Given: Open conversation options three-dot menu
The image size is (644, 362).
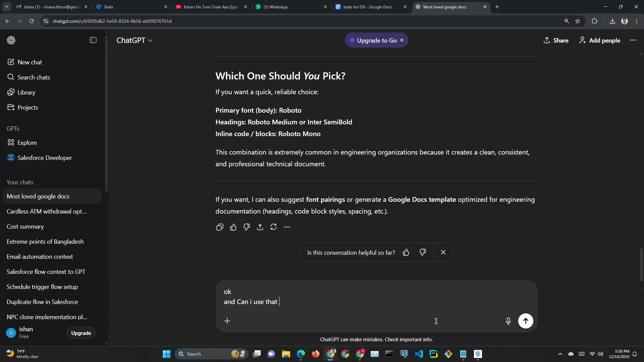Looking at the screenshot, I should tap(633, 40).
